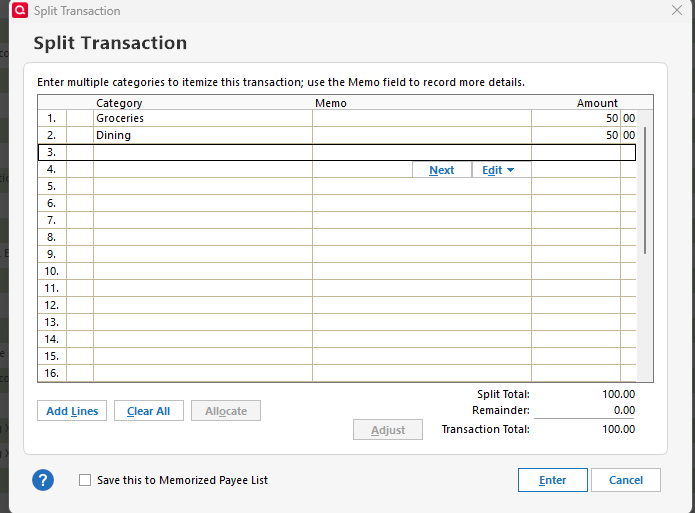Select row number 12.
This screenshot has height=513, width=695.
52,305
